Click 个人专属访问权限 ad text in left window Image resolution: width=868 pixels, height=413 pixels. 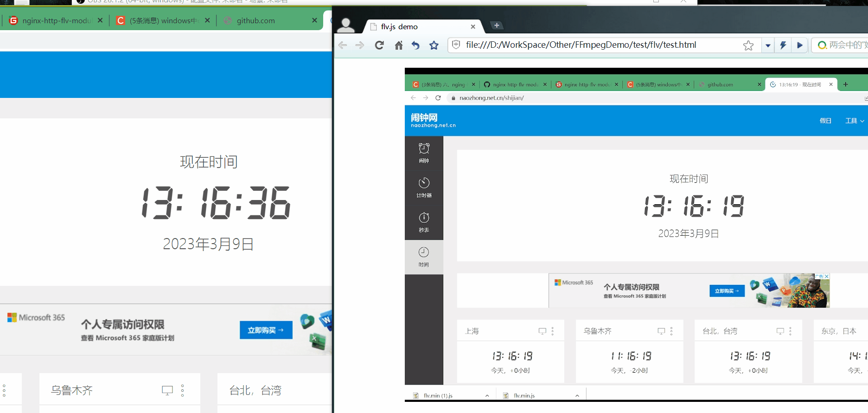coord(123,324)
